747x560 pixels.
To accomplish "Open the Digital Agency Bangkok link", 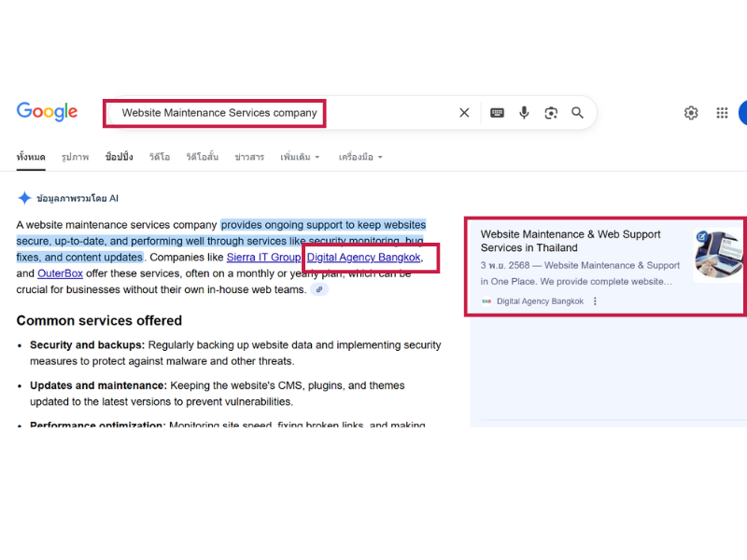I will pos(364,257).
